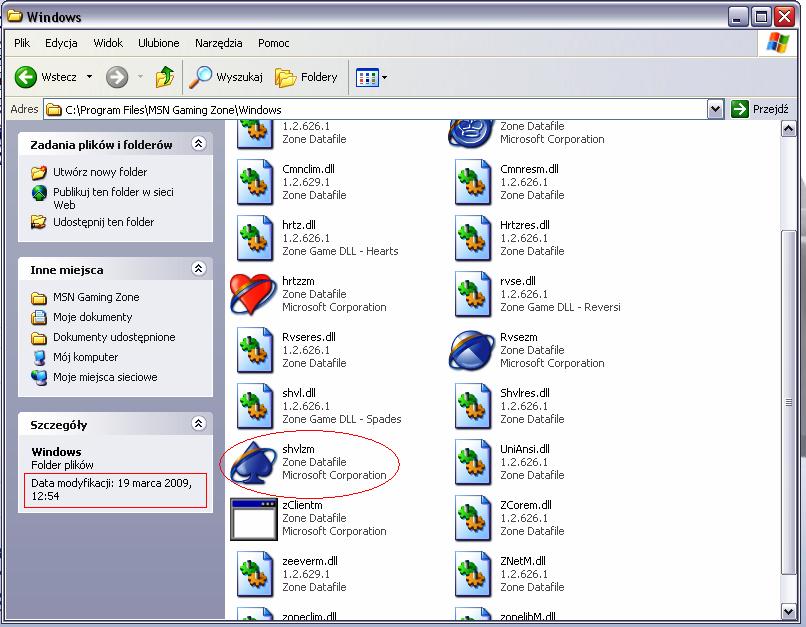Select the file name text shvlzm

[x=298, y=449]
